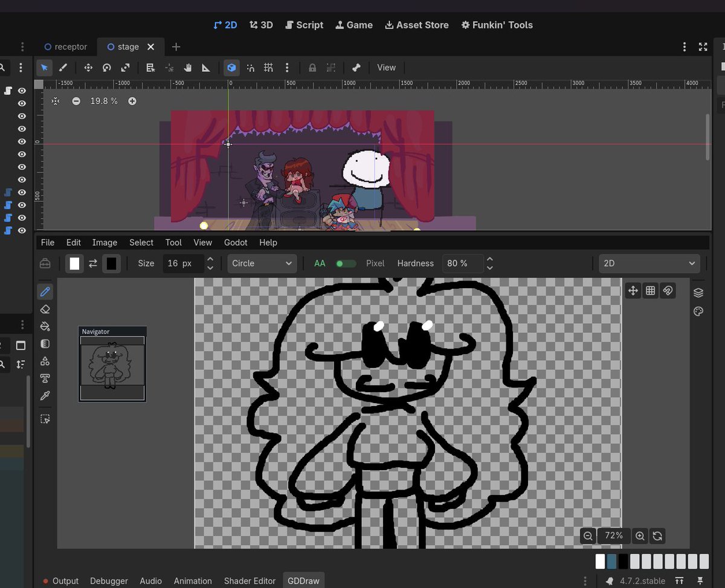725x588 pixels.
Task: Switch to the receptor scene tab
Action: point(66,47)
